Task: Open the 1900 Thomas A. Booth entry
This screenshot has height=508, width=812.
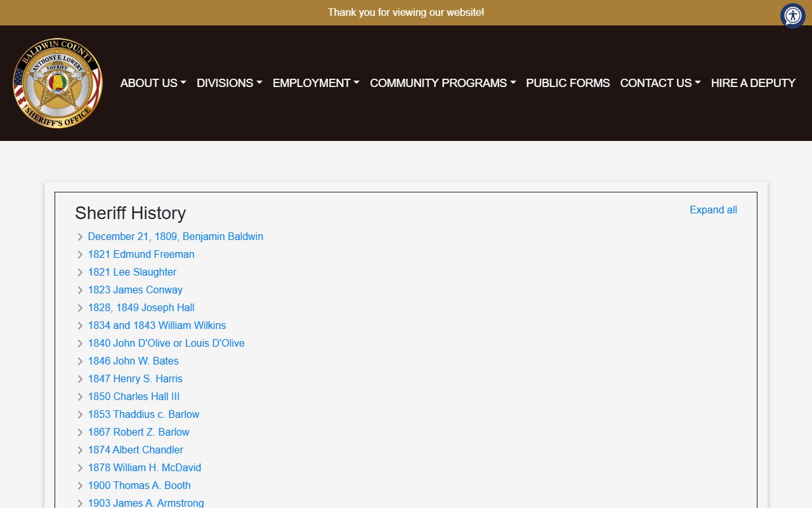Action: (139, 485)
